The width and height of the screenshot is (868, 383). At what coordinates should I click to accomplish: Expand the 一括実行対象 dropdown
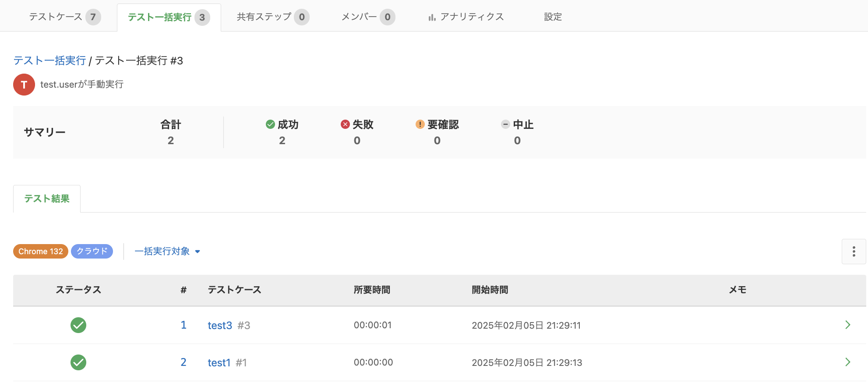tap(167, 252)
